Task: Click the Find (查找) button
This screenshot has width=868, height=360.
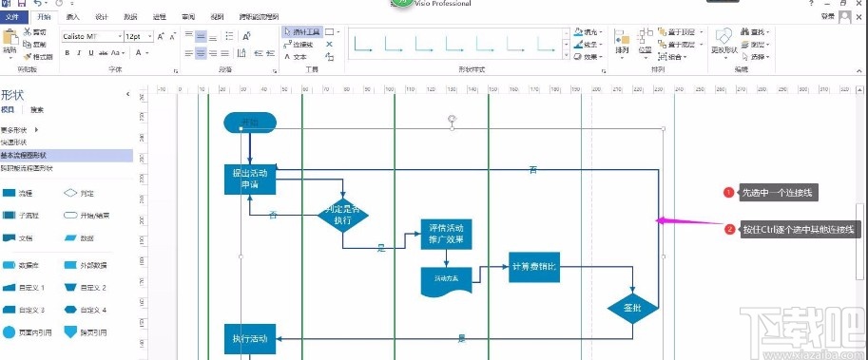Action: click(x=756, y=32)
